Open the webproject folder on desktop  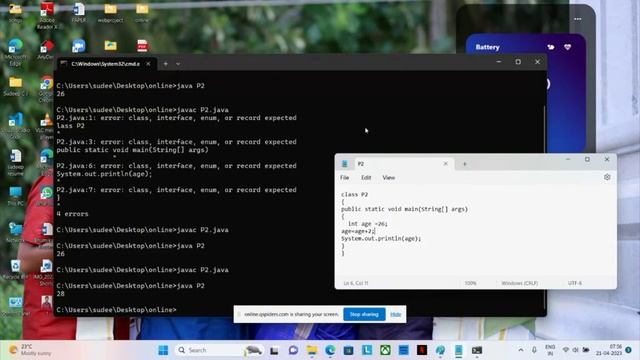coord(110,12)
